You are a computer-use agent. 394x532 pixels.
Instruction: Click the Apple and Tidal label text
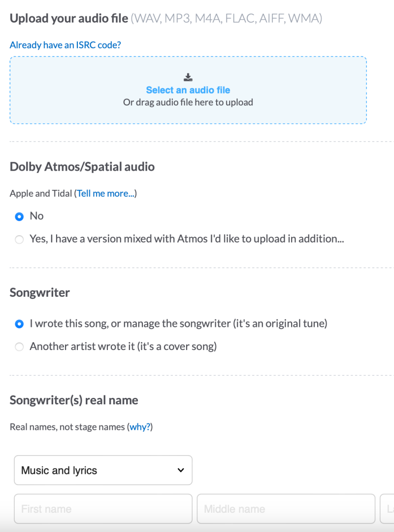coord(41,194)
